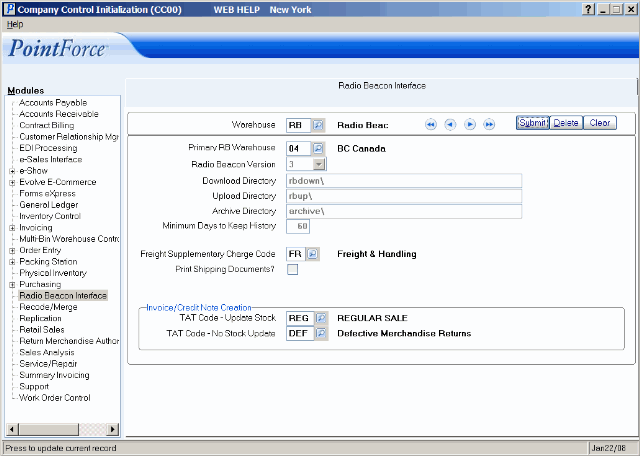This screenshot has height=456, width=640.
Task: Select Support module
Action: coord(34,387)
